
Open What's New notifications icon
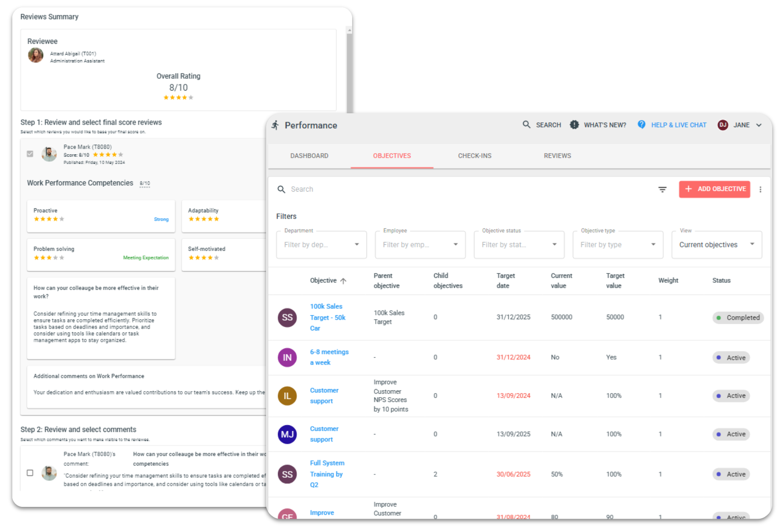pos(574,125)
